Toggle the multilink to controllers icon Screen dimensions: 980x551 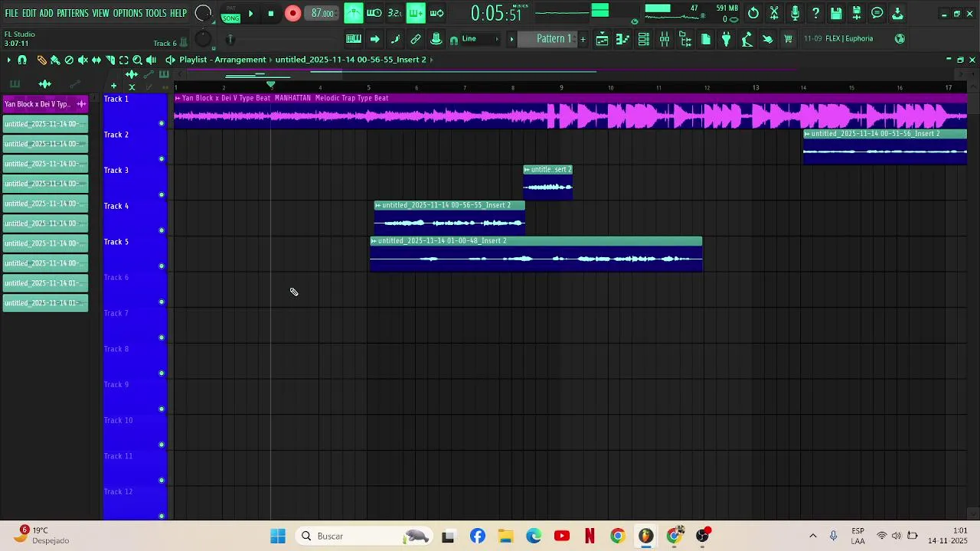[436, 39]
